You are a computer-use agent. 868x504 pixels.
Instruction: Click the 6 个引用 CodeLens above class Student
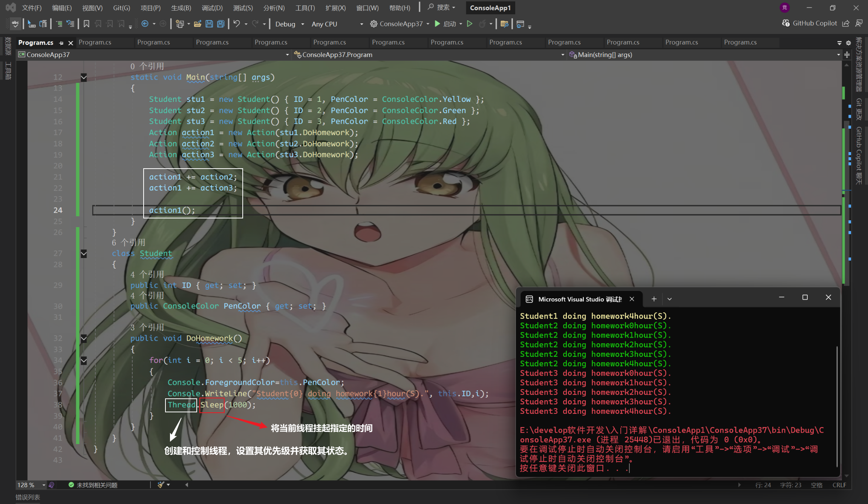click(129, 243)
